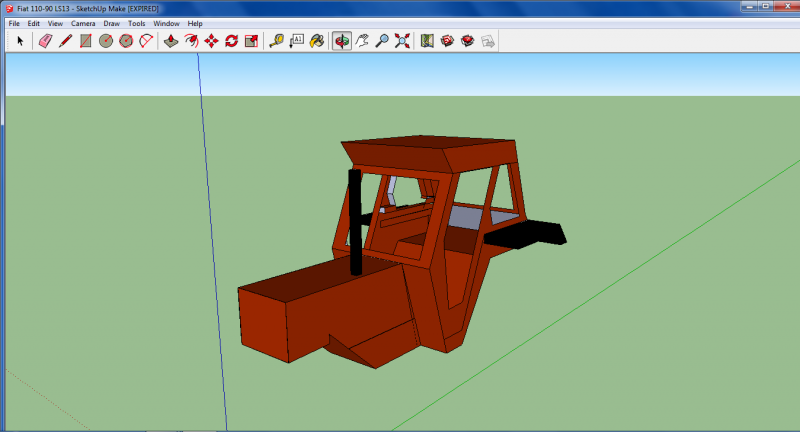Select the Paint Bucket tool
Image resolution: width=800 pixels, height=432 pixels.
point(317,41)
